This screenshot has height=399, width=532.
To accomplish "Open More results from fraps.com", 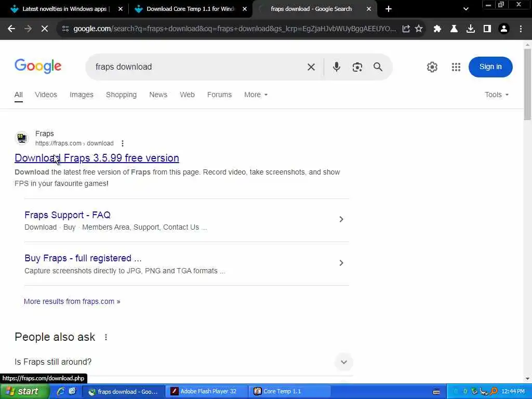I will coord(72,301).
